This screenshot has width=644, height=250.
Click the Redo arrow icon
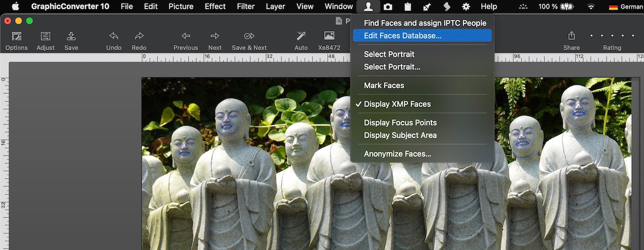pos(139,37)
